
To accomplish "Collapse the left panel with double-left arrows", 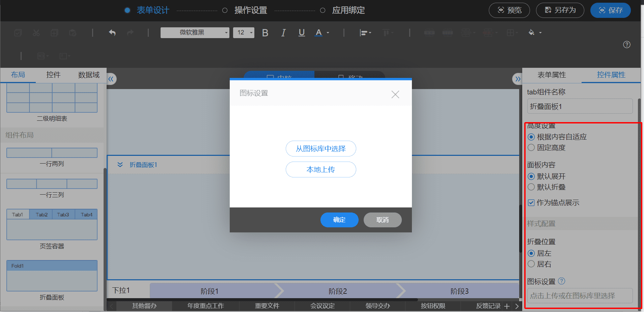I will coord(111,79).
